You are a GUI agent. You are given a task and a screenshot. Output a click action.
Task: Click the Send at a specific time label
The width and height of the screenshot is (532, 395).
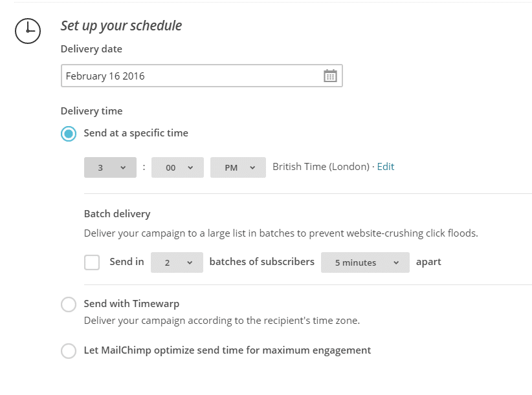136,133
